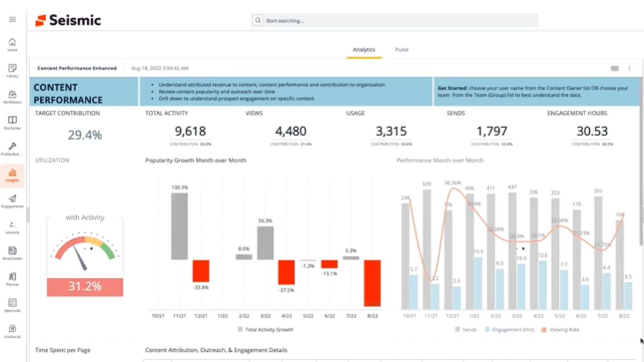
Task: Launch LiveSocial from the sidebar
Action: coord(12,330)
